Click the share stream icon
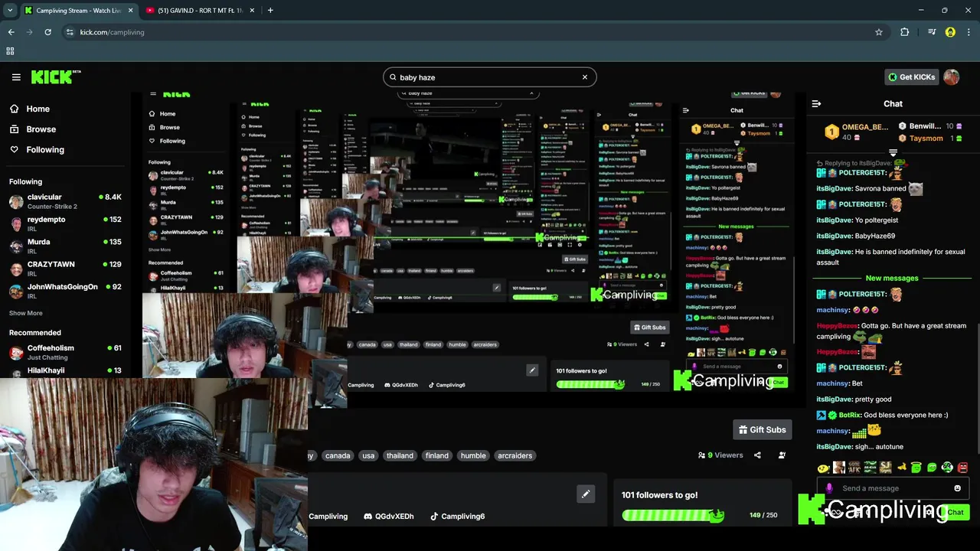This screenshot has height=551, width=980. coord(757,455)
